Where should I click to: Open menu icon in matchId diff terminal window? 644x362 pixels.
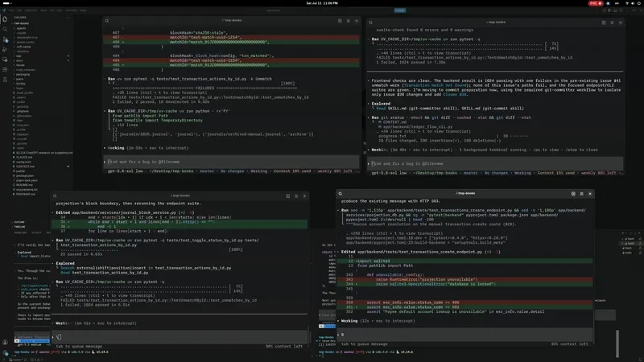348,21
